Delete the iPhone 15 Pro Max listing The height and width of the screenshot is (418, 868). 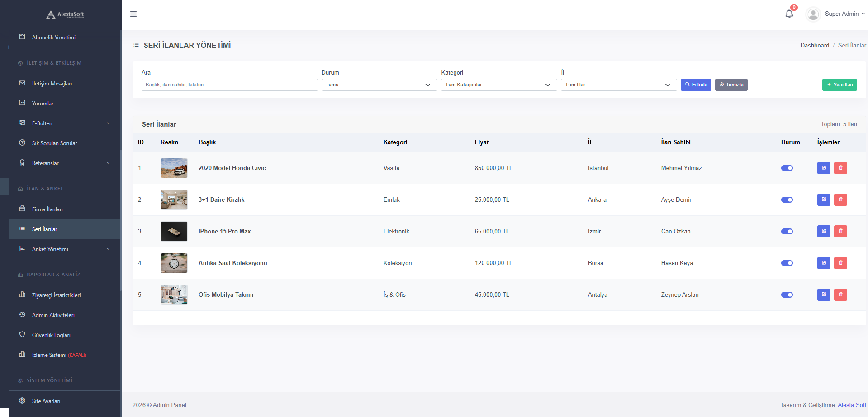click(840, 231)
